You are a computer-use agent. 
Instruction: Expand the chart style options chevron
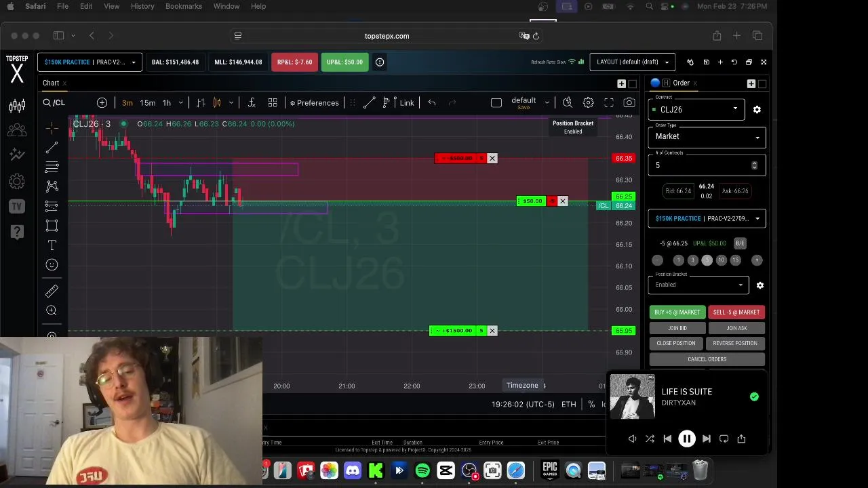click(x=231, y=103)
